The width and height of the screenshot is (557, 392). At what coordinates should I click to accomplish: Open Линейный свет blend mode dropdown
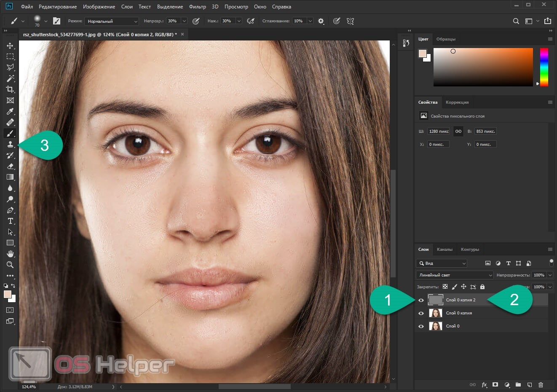455,275
